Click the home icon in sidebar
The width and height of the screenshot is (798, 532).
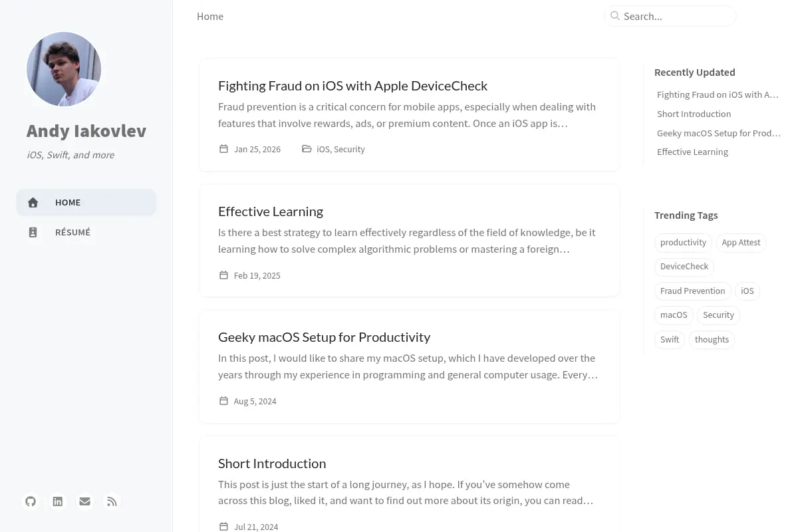click(x=33, y=203)
